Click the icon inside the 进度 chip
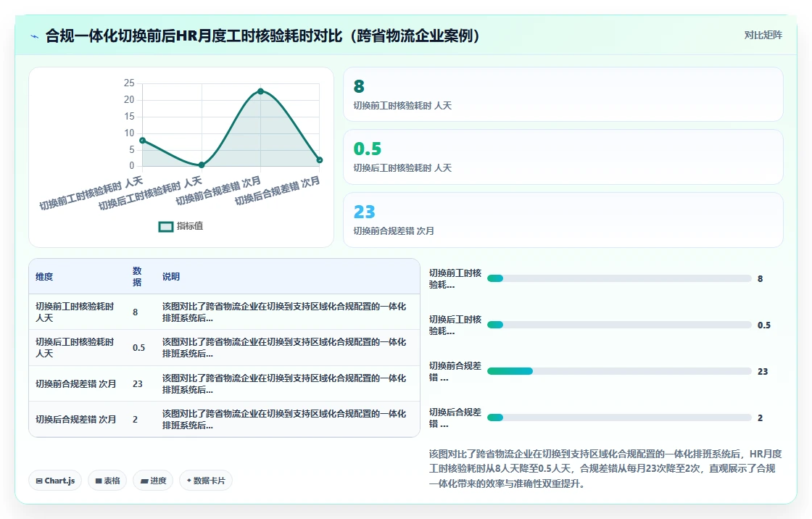 click(x=144, y=481)
